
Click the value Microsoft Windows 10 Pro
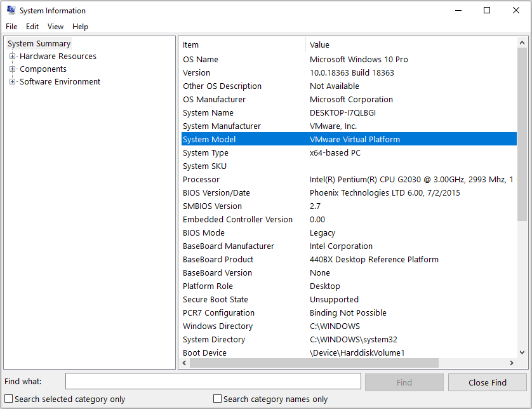[x=359, y=60]
